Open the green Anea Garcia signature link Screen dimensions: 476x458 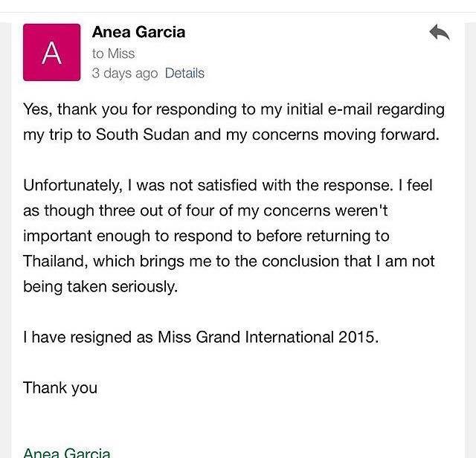(66, 452)
